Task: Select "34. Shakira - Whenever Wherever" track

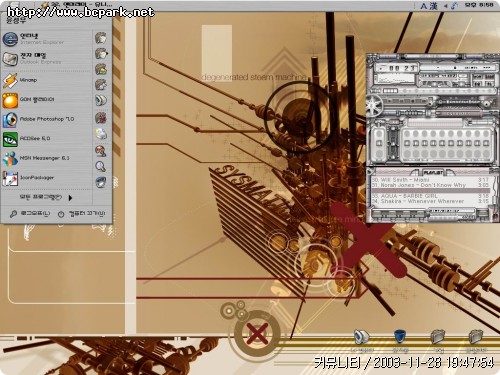Action: point(430,201)
